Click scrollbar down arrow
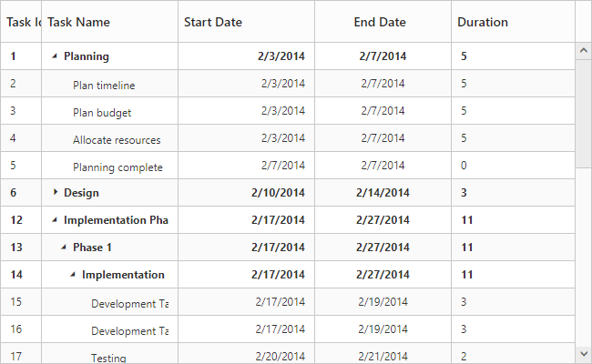Image resolution: width=592 pixels, height=364 pixels. coord(583,353)
